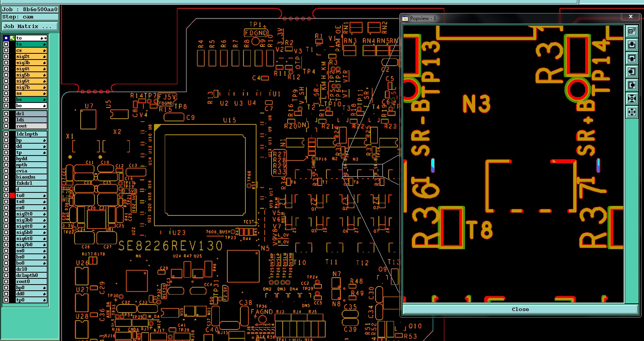Pan the Popview up with the arrow icon
Viewport: 644px width, 341px height.
tap(632, 45)
